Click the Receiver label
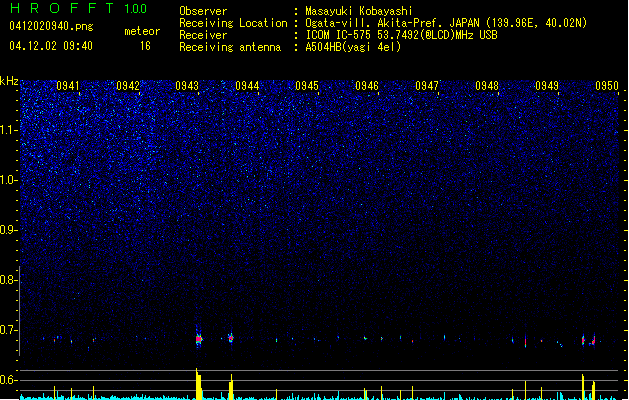 click(x=203, y=35)
